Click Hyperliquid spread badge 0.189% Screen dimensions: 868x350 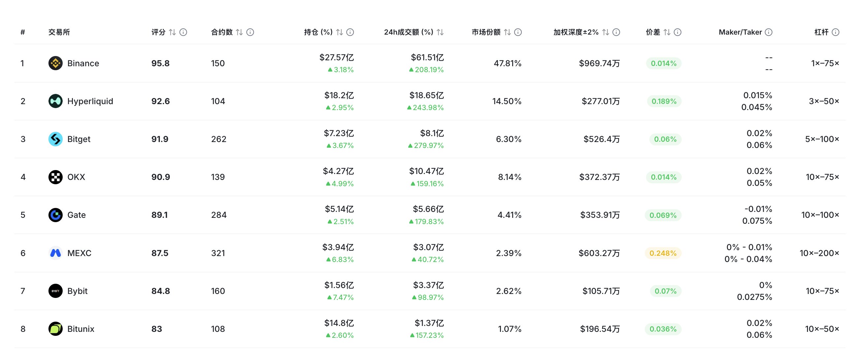pyautogui.click(x=664, y=101)
